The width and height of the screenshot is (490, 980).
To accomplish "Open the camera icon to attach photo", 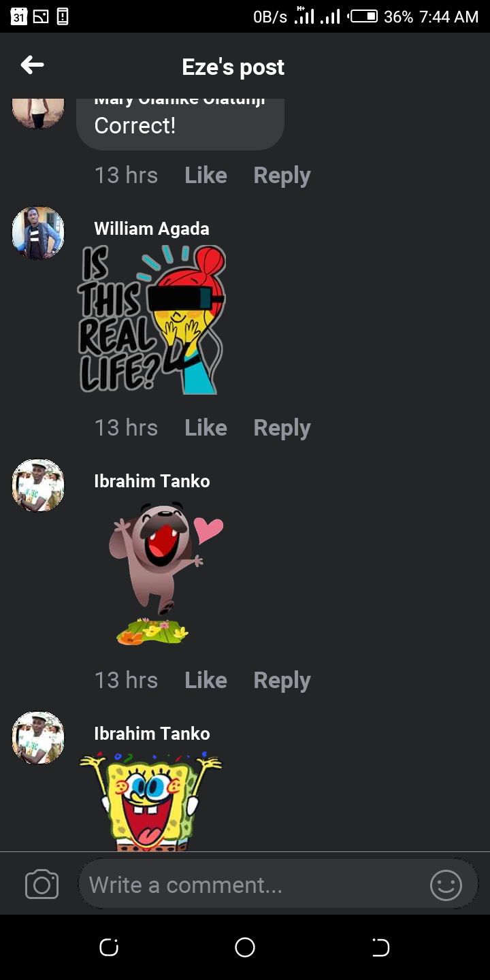I will (x=42, y=885).
